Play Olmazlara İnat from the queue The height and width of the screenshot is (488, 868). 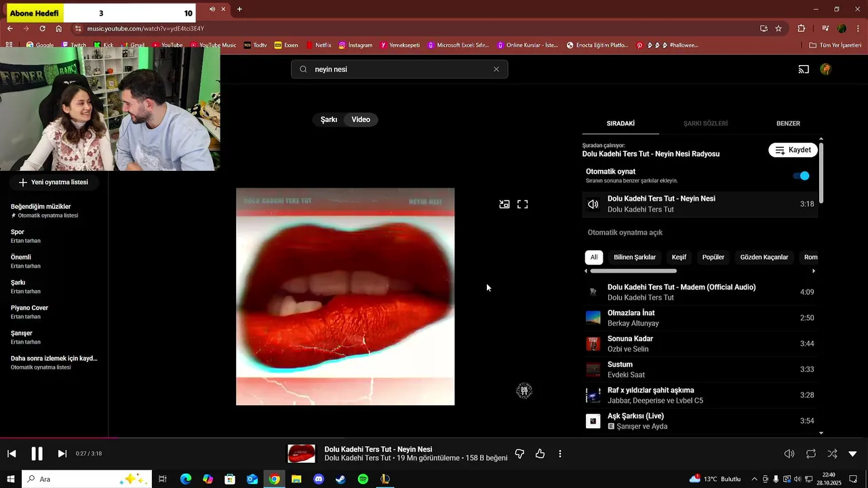tap(701, 318)
